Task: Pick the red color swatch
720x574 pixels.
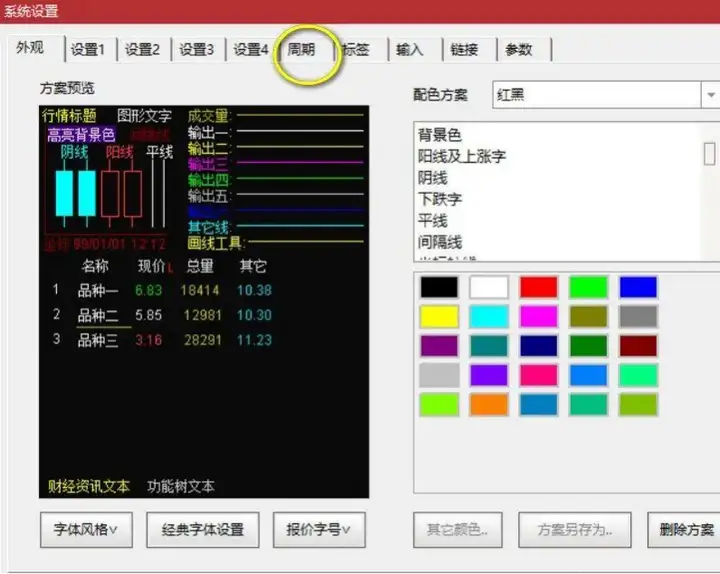Action: tap(539, 287)
